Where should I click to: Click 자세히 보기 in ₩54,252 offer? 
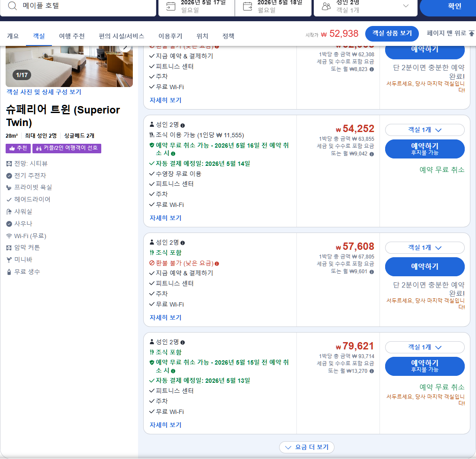click(x=165, y=218)
